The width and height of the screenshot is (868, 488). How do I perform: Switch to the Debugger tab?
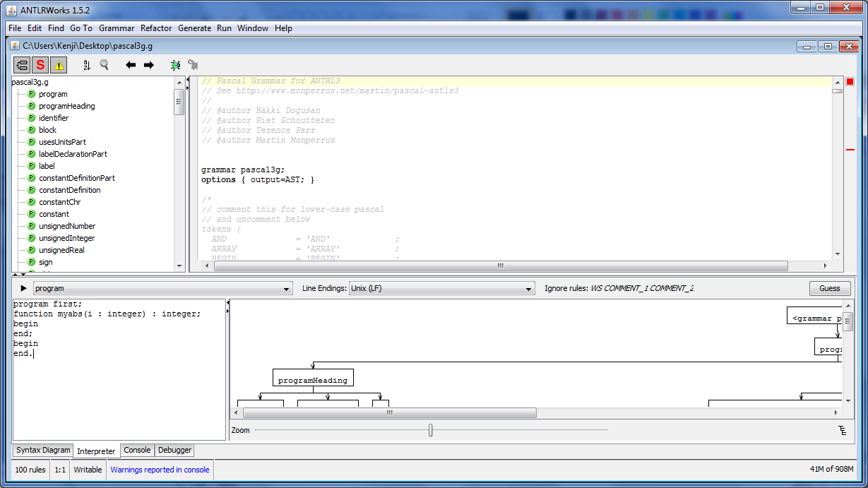174,450
